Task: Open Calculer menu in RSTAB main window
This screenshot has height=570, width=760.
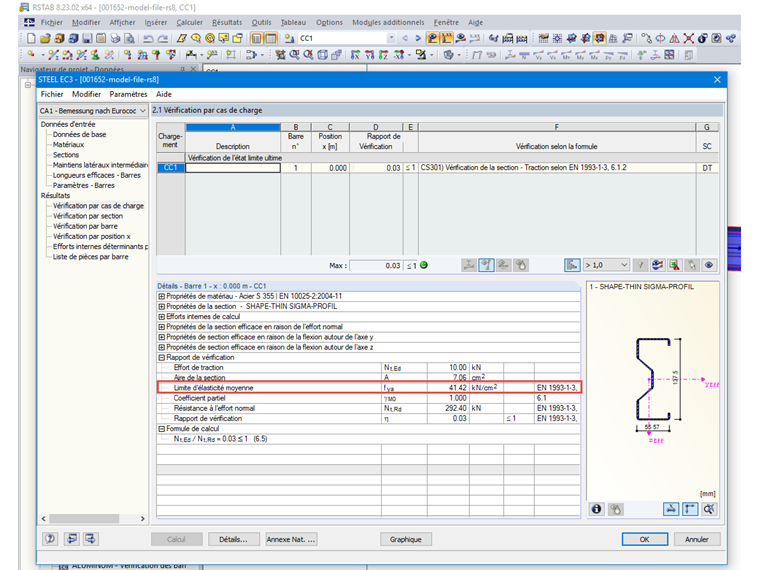Action: point(190,22)
